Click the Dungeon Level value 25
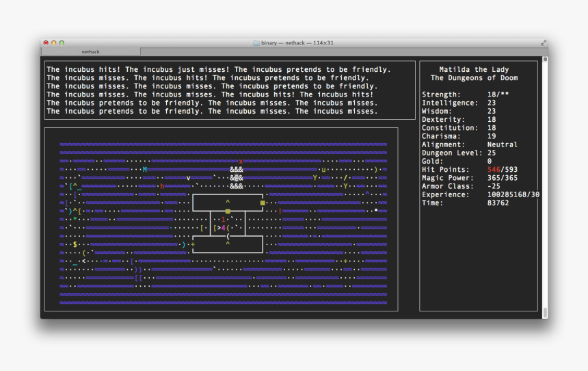Screen dimensions: 588x371 [x=492, y=153]
